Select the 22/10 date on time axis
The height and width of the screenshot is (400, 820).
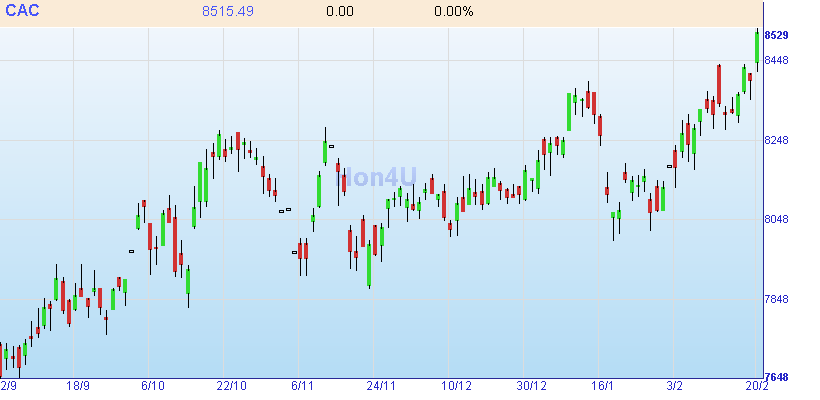click(x=231, y=386)
